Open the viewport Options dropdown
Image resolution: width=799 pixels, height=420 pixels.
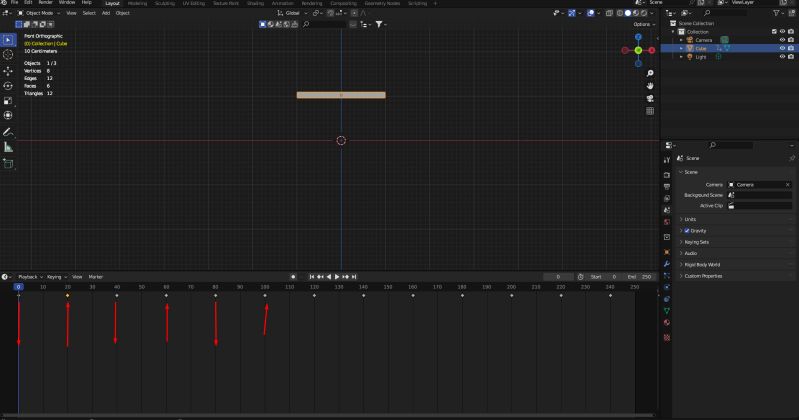(x=644, y=24)
